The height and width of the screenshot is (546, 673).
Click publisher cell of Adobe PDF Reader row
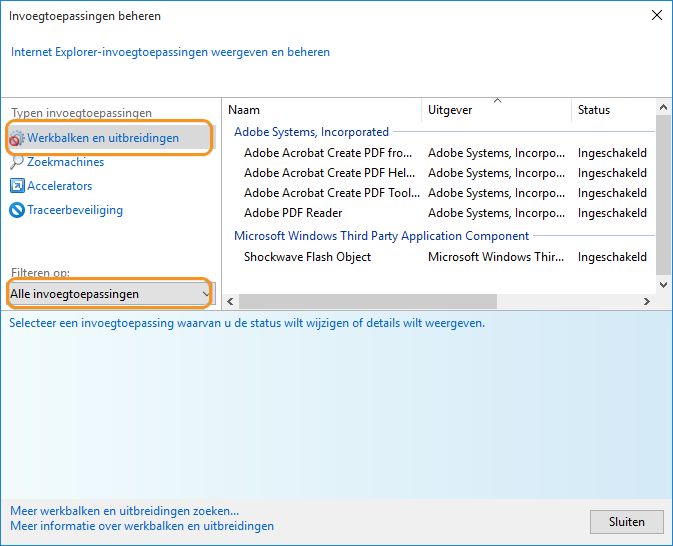point(496,213)
